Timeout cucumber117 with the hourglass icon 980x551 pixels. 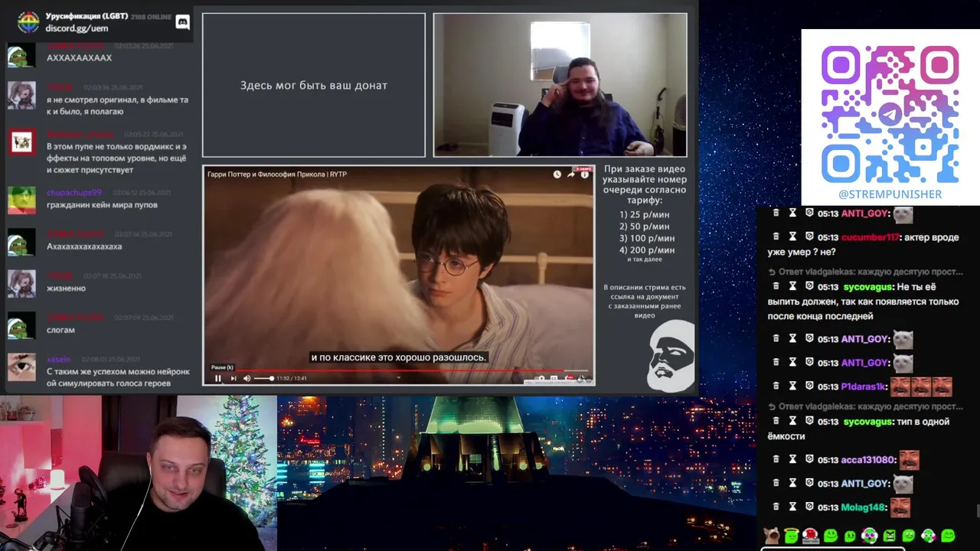tap(792, 237)
